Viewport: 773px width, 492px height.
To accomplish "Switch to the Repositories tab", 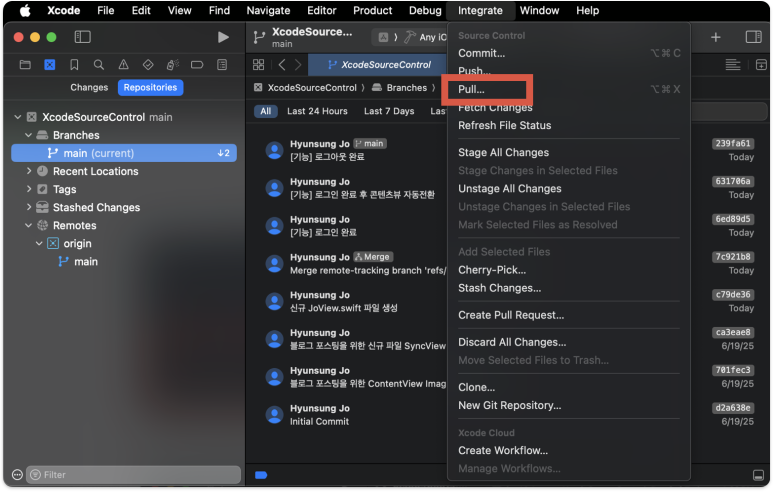I will (x=150, y=87).
